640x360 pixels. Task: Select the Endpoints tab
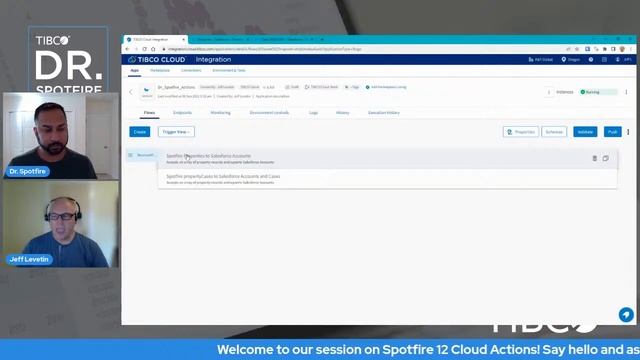click(182, 113)
